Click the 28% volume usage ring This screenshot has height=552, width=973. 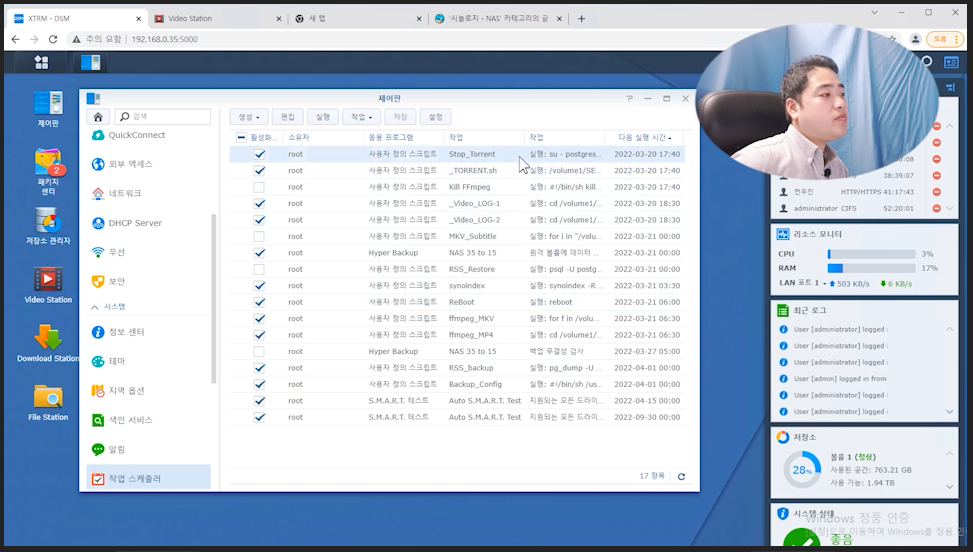802,470
